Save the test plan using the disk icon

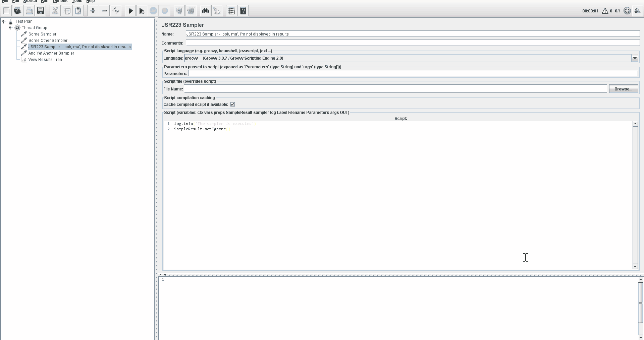pos(40,10)
